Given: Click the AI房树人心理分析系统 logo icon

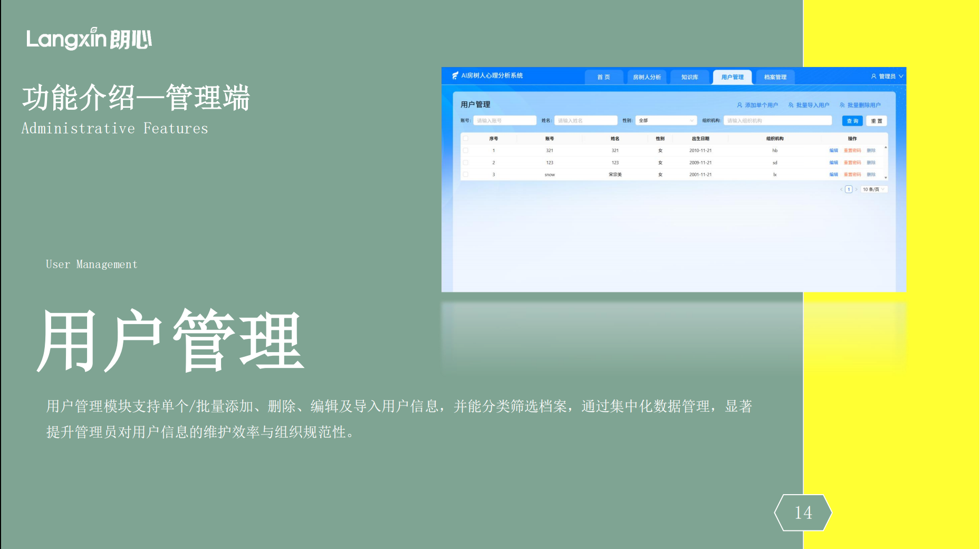Looking at the screenshot, I should click(455, 75).
